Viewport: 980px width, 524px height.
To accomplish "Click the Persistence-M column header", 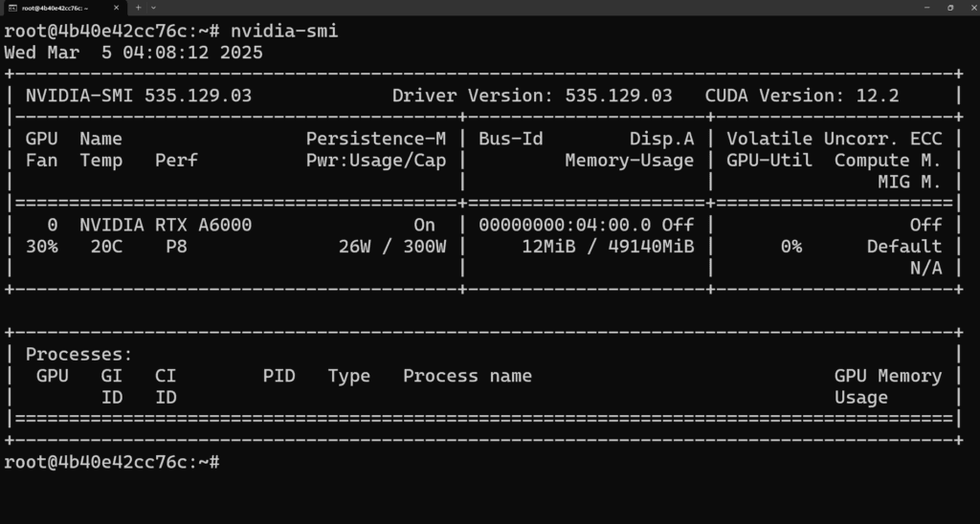I will coord(376,139).
